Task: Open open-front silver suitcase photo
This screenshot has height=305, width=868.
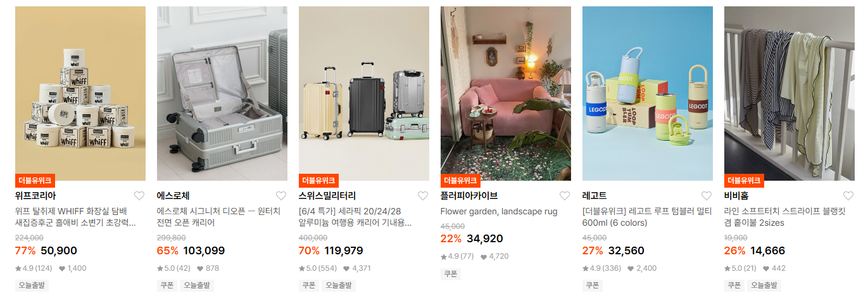Action: click(x=222, y=93)
